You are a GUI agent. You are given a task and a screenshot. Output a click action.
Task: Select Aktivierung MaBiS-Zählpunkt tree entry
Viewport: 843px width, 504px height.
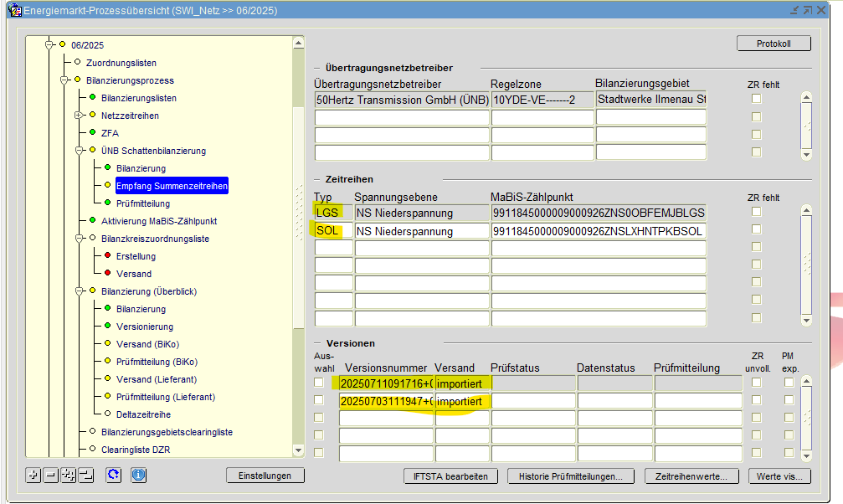pos(158,221)
